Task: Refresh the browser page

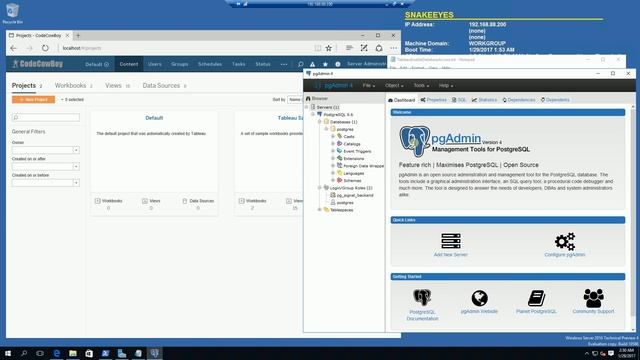Action: (x=45, y=48)
